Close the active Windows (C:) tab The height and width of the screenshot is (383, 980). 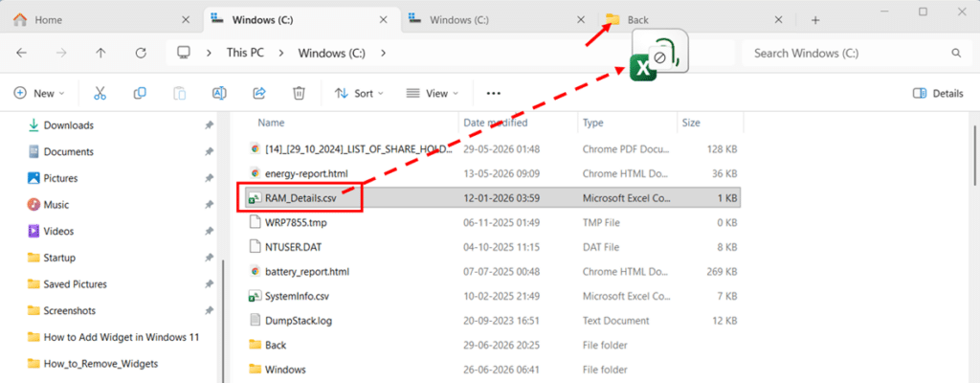[x=383, y=20]
